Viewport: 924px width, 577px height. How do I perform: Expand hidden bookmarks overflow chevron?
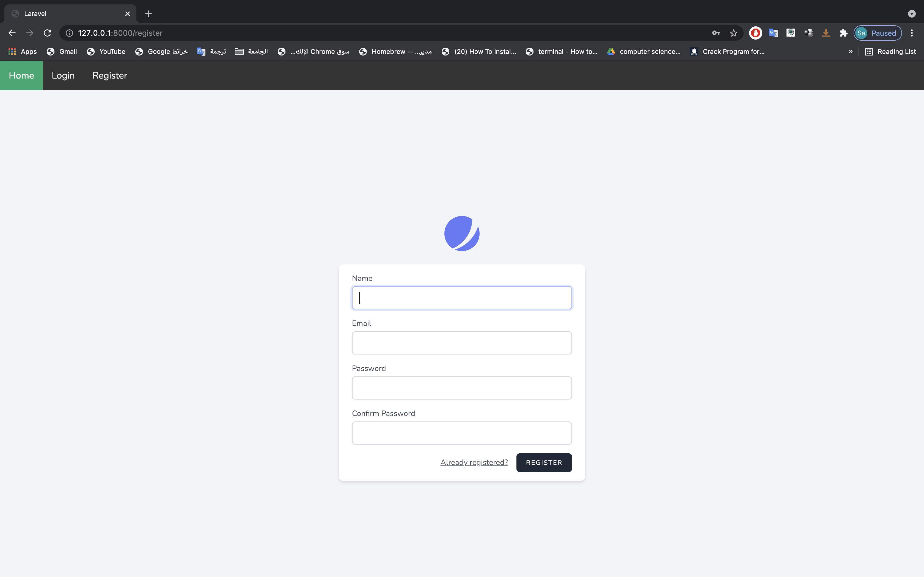click(x=851, y=52)
